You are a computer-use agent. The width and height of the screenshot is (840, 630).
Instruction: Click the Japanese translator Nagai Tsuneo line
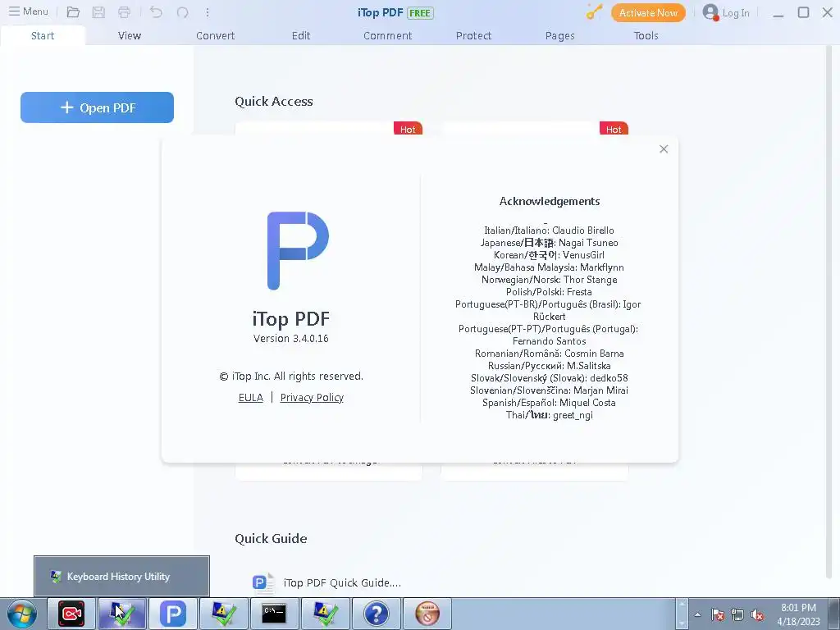pyautogui.click(x=549, y=243)
